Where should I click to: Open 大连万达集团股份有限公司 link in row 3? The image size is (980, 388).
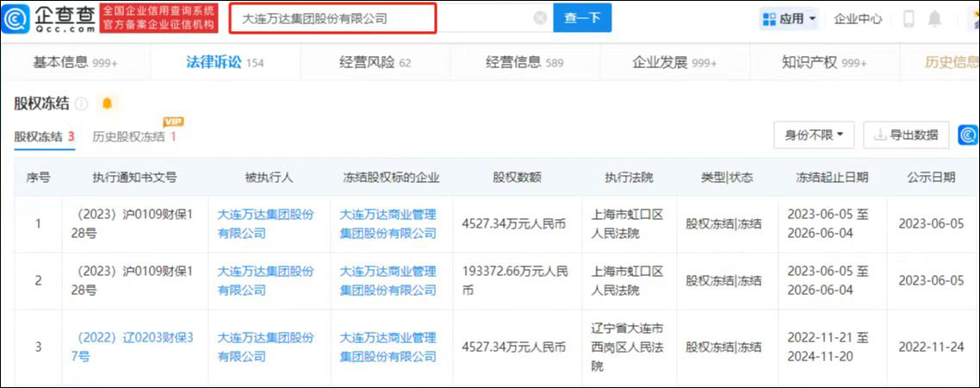pos(265,347)
